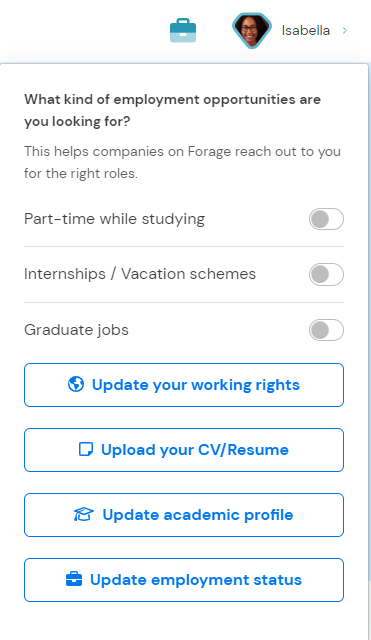Expand the chevron next to Isabella

(345, 31)
